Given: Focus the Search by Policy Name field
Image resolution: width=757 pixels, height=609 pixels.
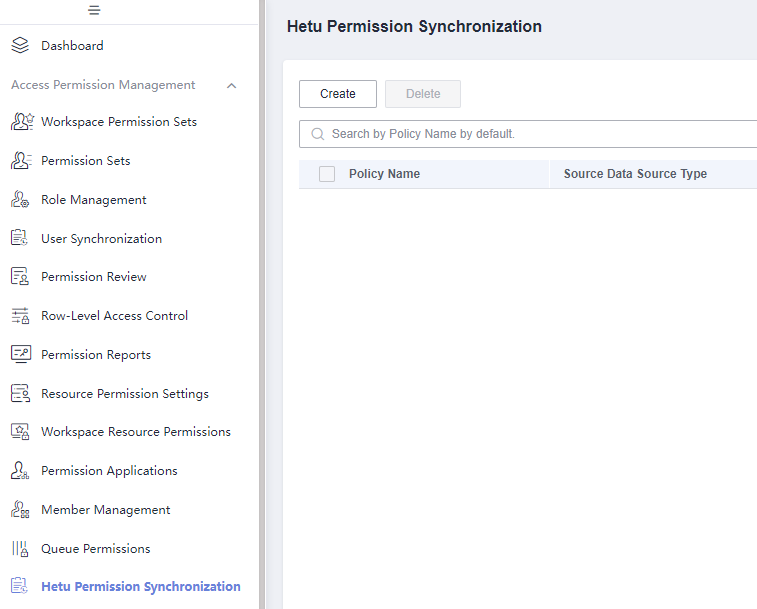Looking at the screenshot, I should pyautogui.click(x=528, y=134).
